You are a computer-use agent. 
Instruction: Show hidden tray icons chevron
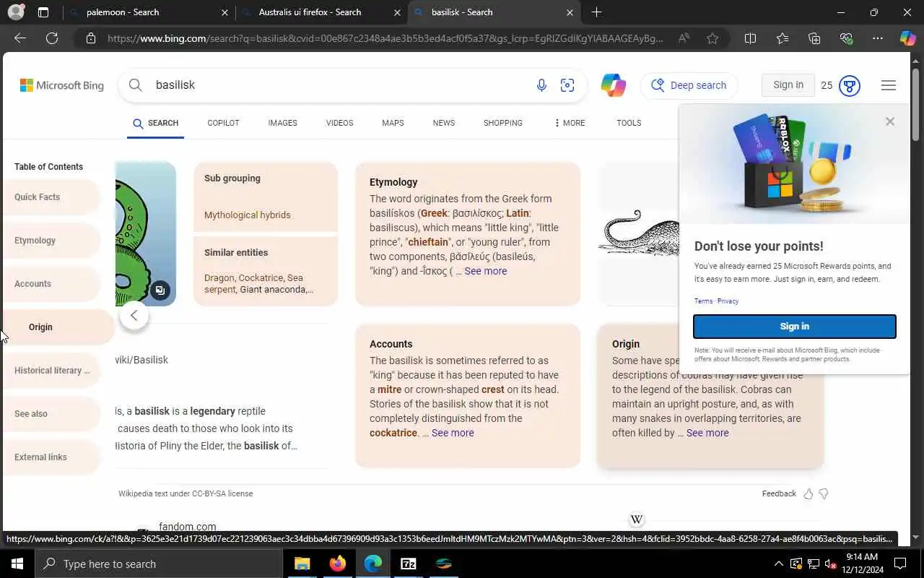(778, 564)
